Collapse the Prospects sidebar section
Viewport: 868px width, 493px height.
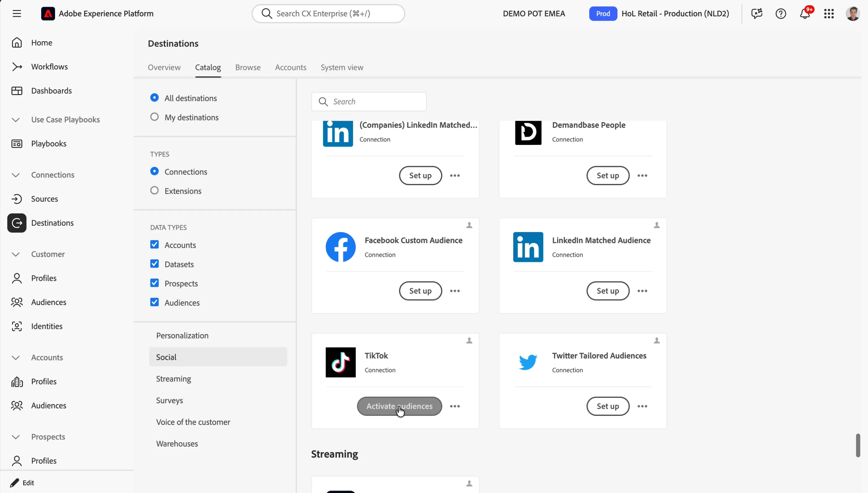coord(15,437)
